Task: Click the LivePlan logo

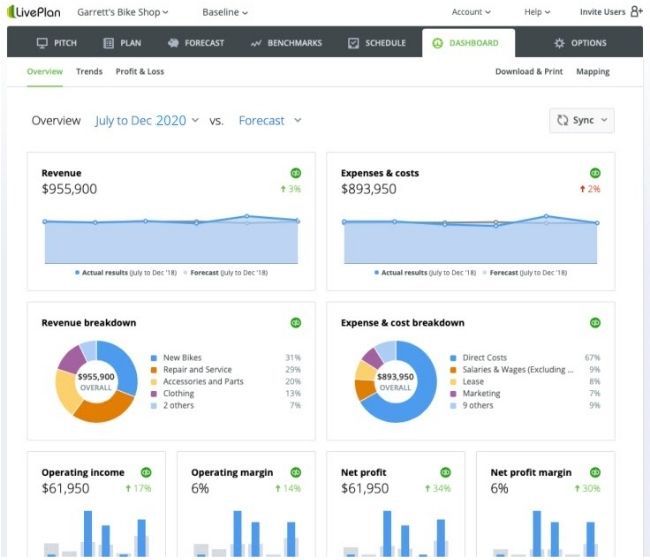Action: point(34,12)
